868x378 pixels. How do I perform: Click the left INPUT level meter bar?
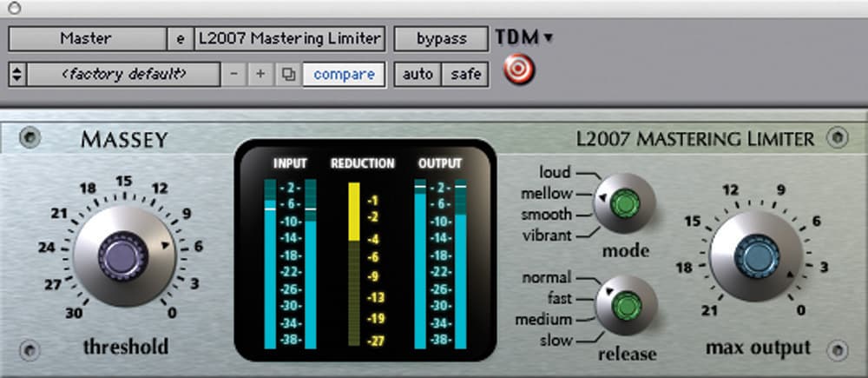[270, 264]
